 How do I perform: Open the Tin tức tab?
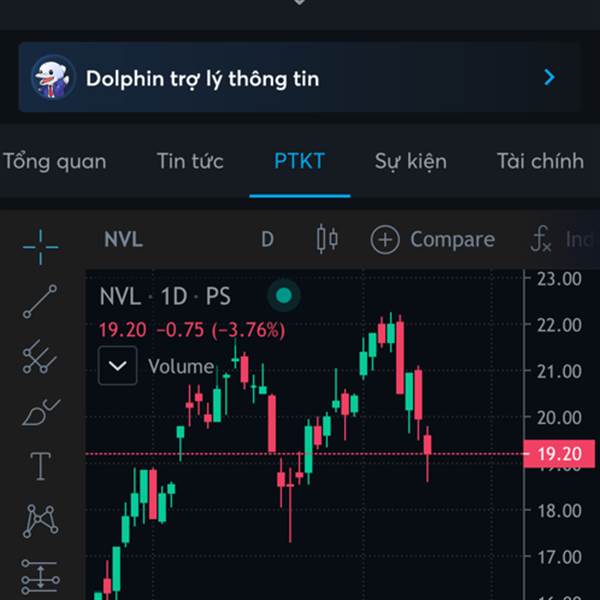190,161
